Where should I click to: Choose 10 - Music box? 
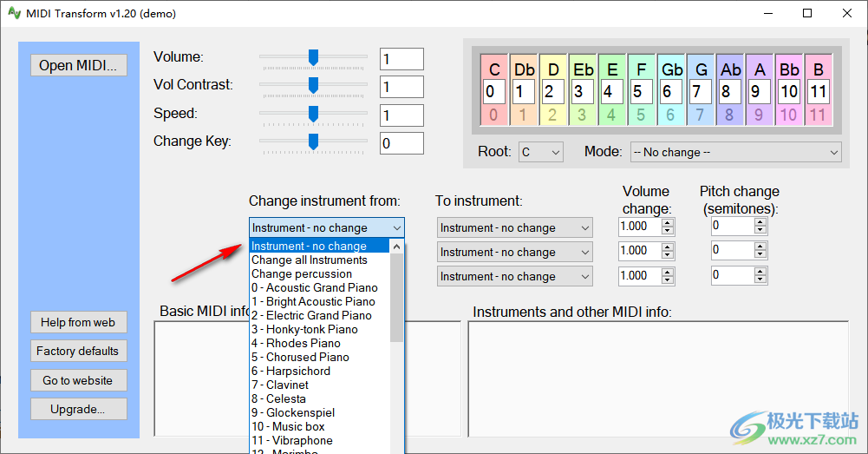pyautogui.click(x=320, y=426)
